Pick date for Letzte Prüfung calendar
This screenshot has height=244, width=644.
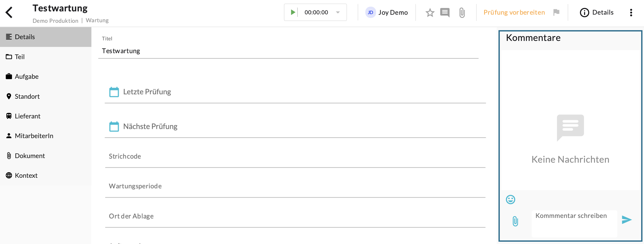click(x=114, y=92)
